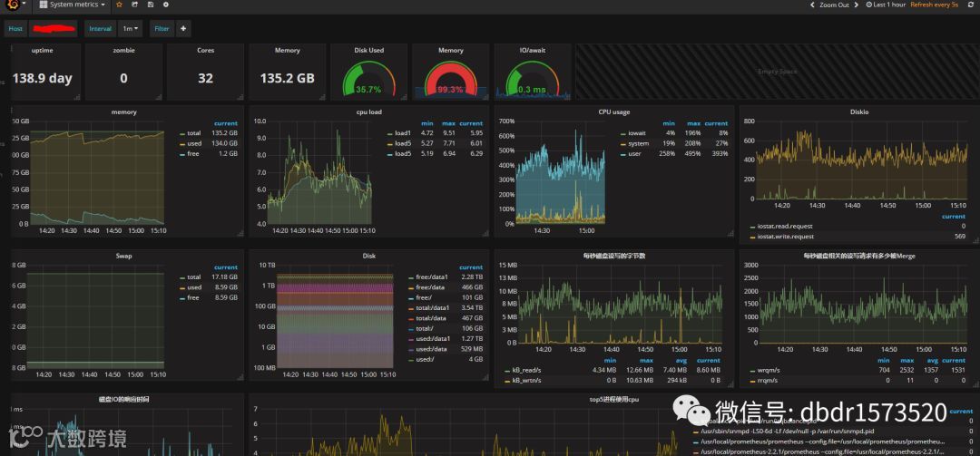The image size is (980, 456).
Task: Toggle used:/data1 series in Disk legend
Action: point(433,338)
